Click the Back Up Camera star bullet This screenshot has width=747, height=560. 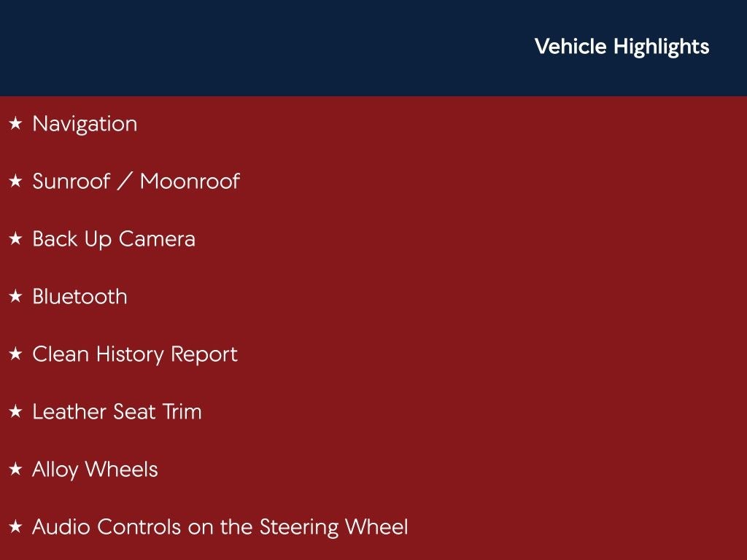pos(15,239)
